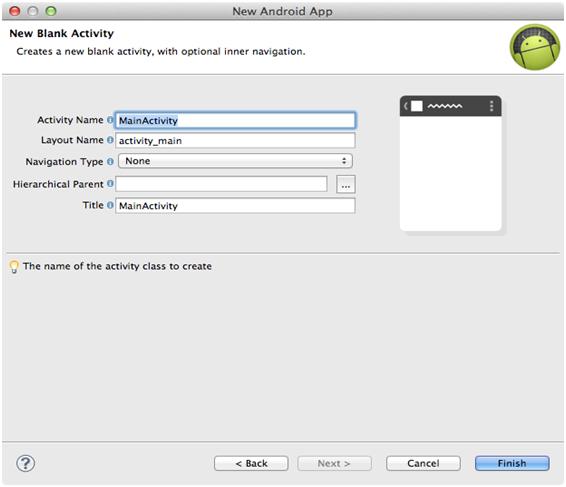Click the info icon beside Navigation Type
This screenshot has height=487, width=566.
tap(110, 161)
